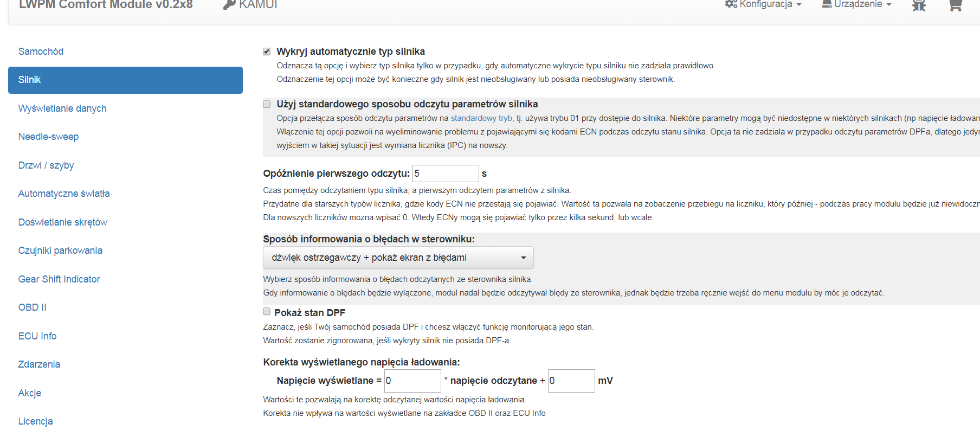Enable 'Użyj standardowego sposobu odczytu' checkbox
Screen dimensions: 980x443
[x=267, y=104]
